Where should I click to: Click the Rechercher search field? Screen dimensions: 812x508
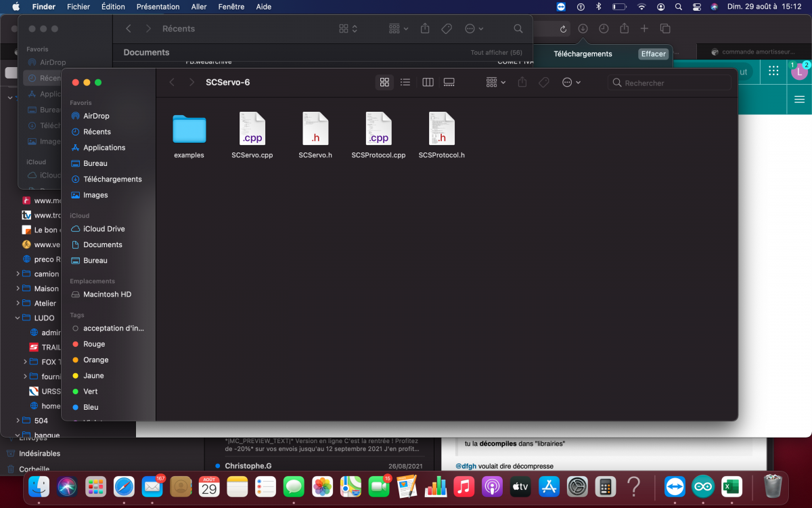(669, 83)
